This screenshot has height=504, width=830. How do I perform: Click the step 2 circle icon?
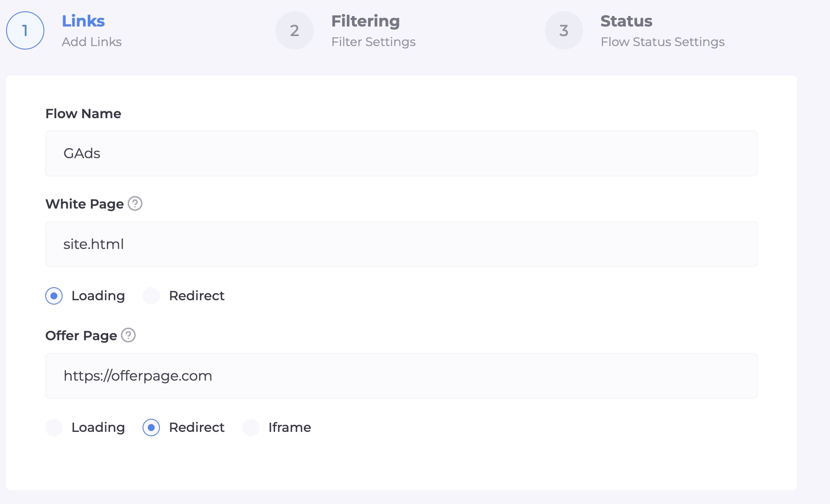295,30
